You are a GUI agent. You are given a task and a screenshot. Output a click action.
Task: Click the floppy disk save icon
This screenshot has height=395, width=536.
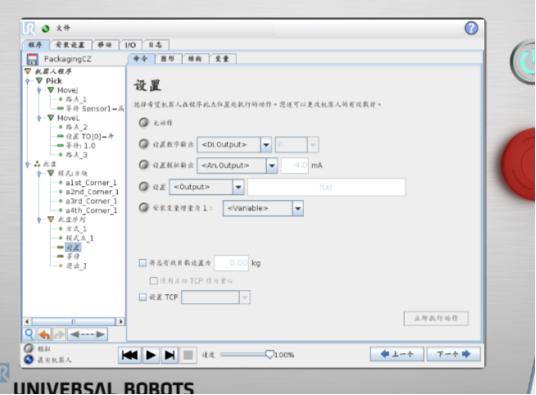coord(32,59)
